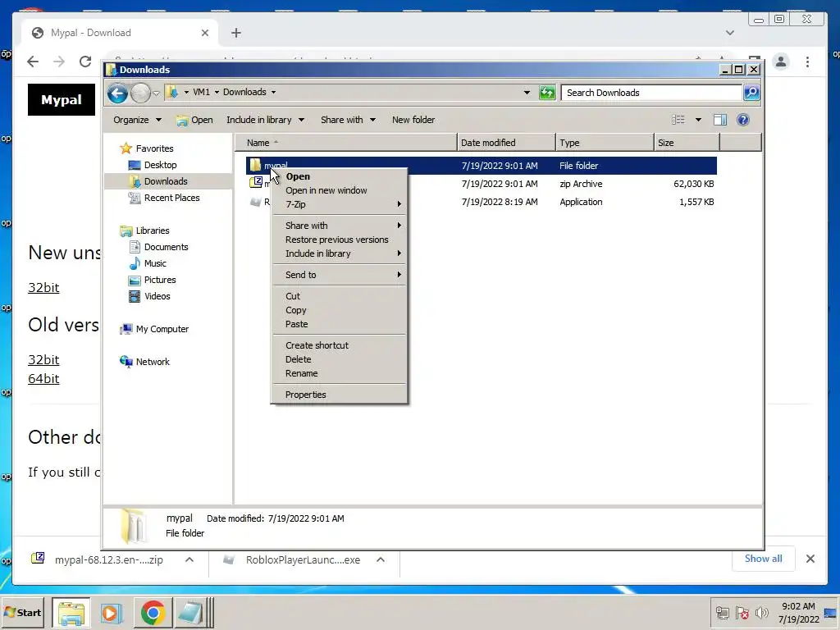Open a new Chrome tab with plus icon
The image size is (840, 630).
(x=235, y=33)
